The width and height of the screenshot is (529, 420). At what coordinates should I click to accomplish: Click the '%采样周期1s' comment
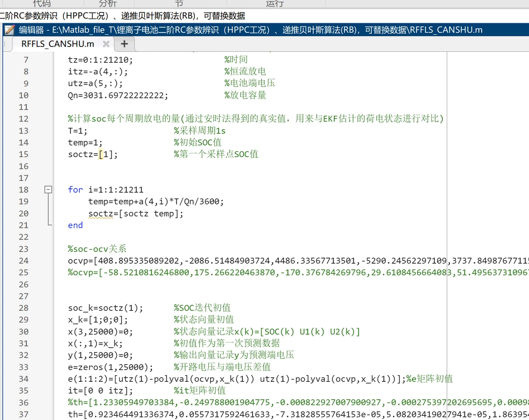(200, 131)
